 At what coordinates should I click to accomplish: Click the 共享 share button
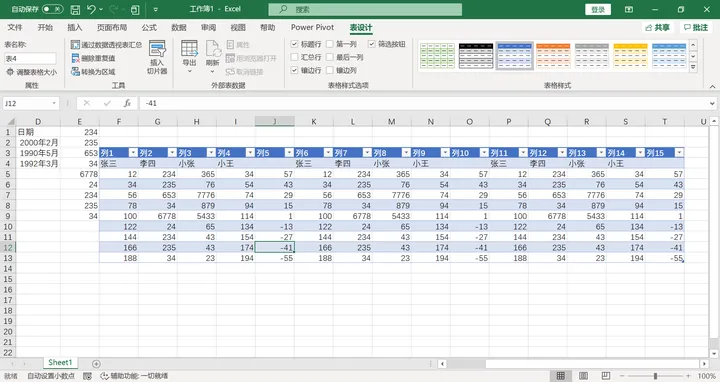pos(658,28)
